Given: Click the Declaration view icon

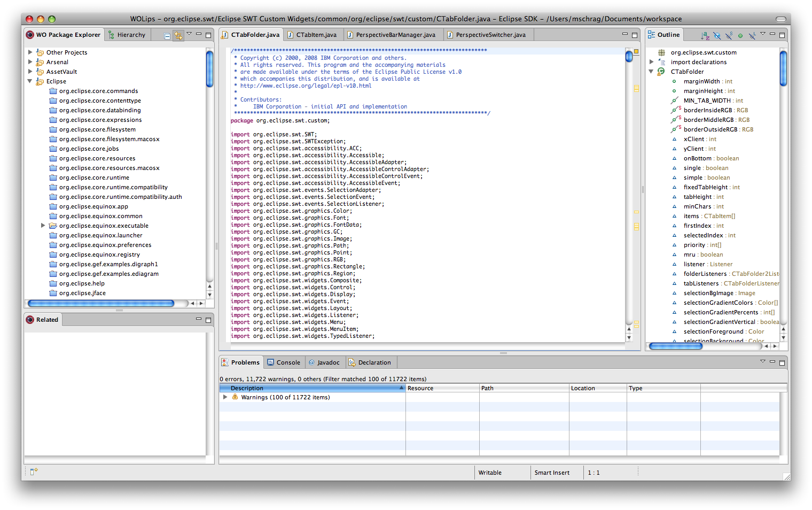Looking at the screenshot, I should coord(352,362).
